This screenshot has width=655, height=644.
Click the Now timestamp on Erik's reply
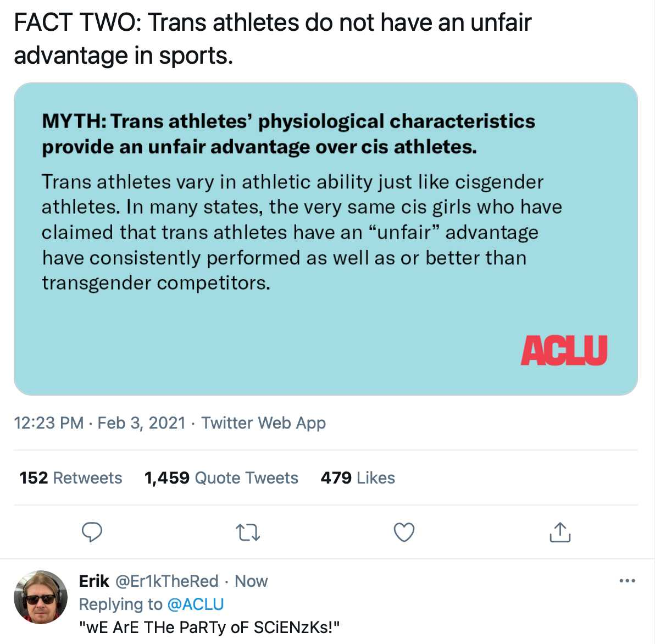click(251, 581)
